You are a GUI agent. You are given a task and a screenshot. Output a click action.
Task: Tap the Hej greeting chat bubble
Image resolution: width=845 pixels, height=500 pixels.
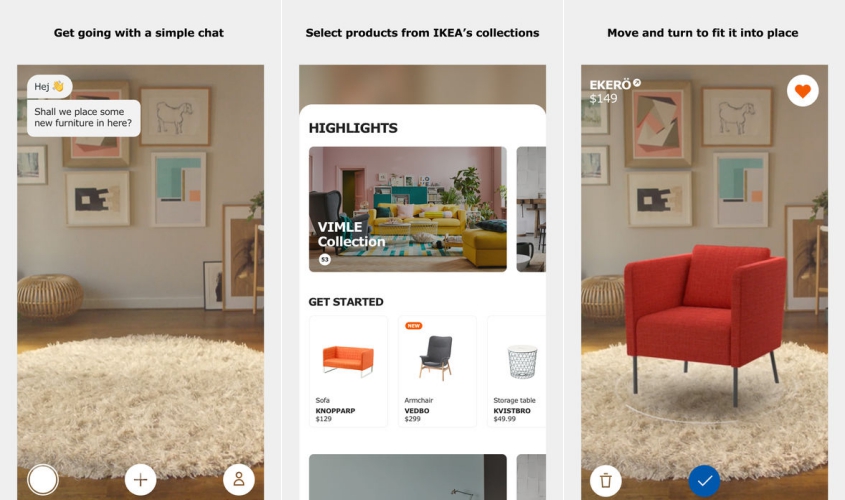coord(49,86)
